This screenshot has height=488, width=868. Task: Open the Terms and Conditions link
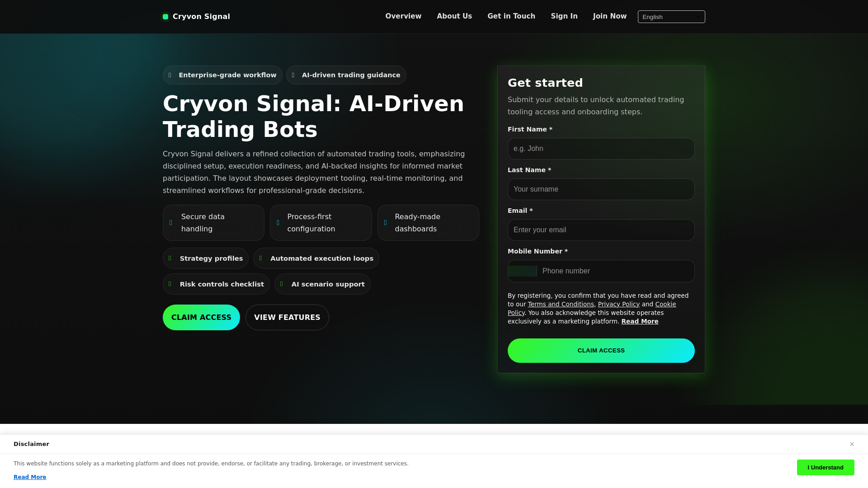coord(561,304)
